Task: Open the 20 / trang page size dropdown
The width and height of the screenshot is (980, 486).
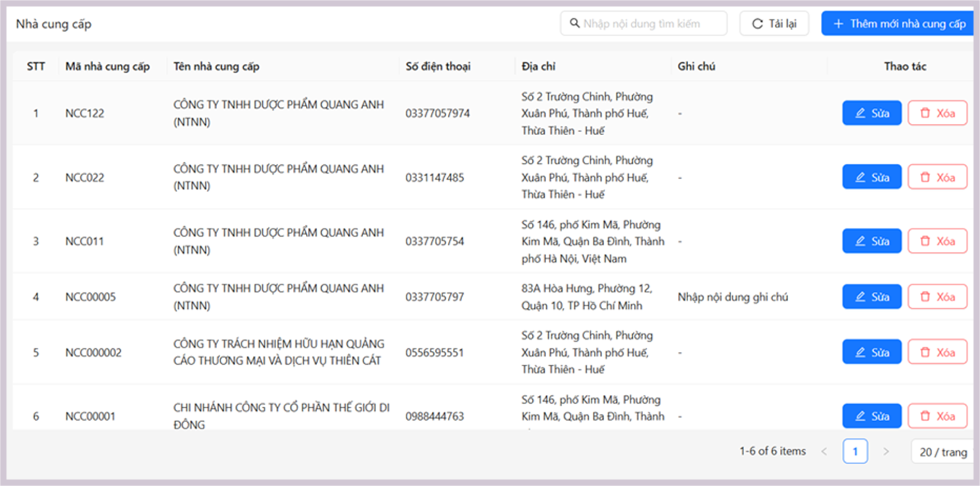Action: pyautogui.click(x=943, y=452)
